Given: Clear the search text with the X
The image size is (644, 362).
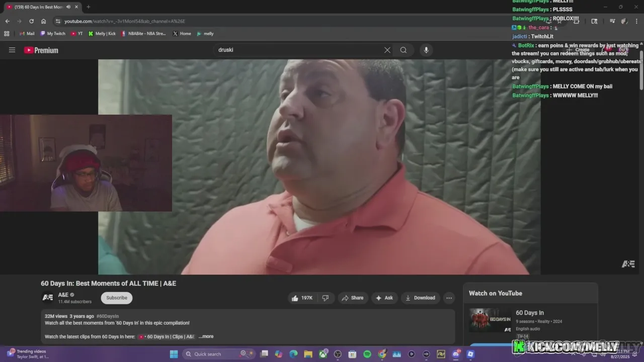Looking at the screenshot, I should [x=387, y=50].
